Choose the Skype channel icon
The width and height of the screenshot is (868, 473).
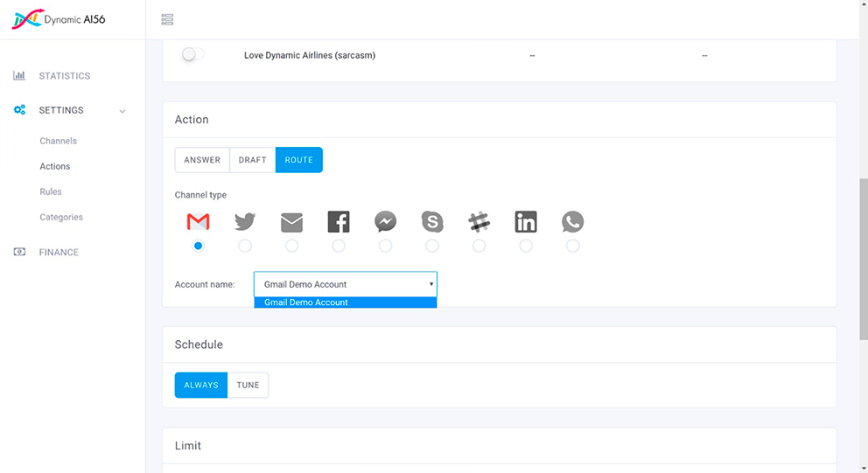432,222
